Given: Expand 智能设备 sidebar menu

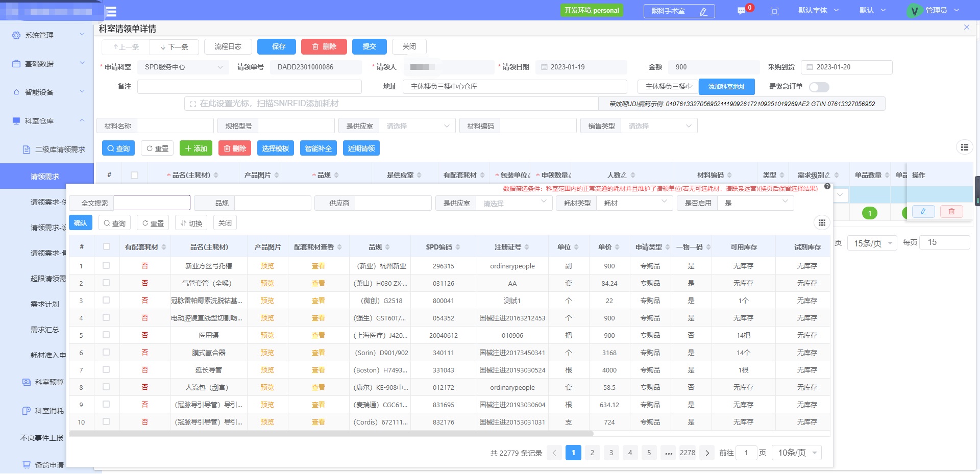Looking at the screenshot, I should 47,92.
